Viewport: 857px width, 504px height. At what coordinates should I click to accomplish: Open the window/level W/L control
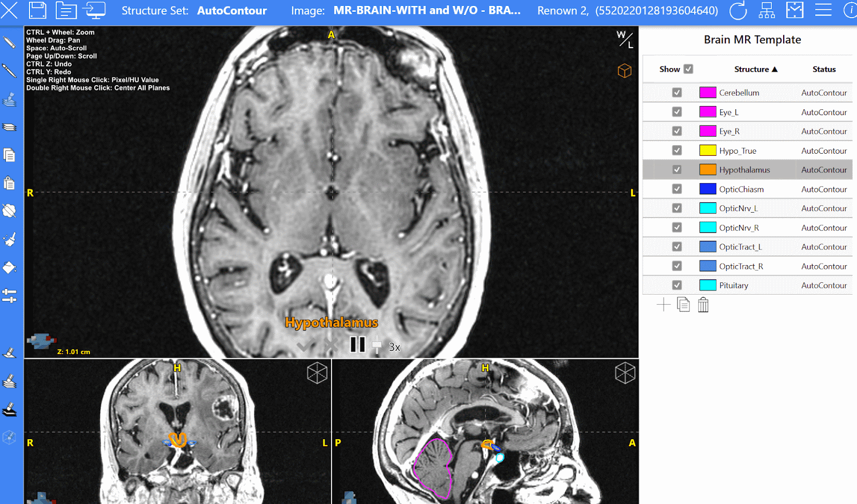click(625, 39)
